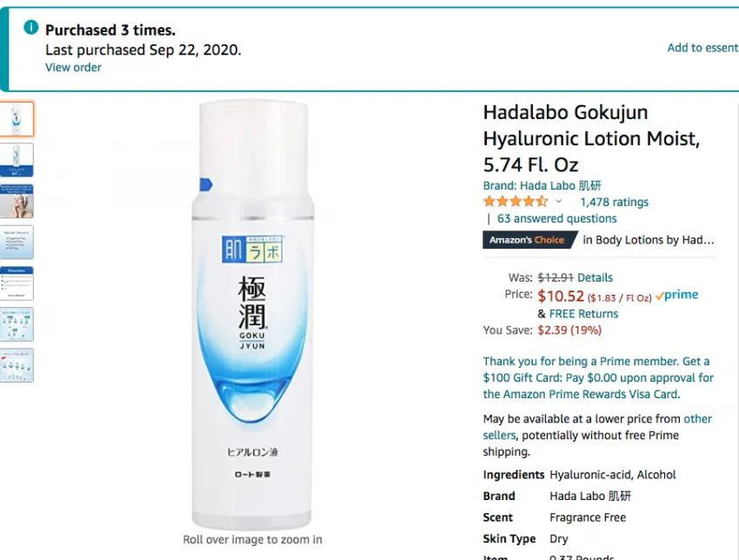Viewport: 739px width, 560px height.
Task: Open the 1,478 ratings link
Action: (614, 203)
